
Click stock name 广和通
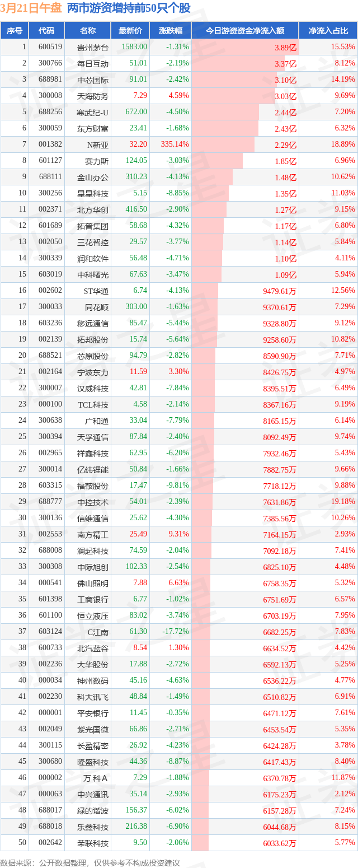[97, 421]
